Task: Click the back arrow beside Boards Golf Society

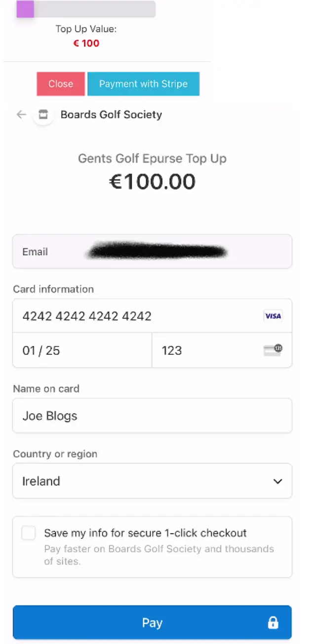Action: pos(21,114)
